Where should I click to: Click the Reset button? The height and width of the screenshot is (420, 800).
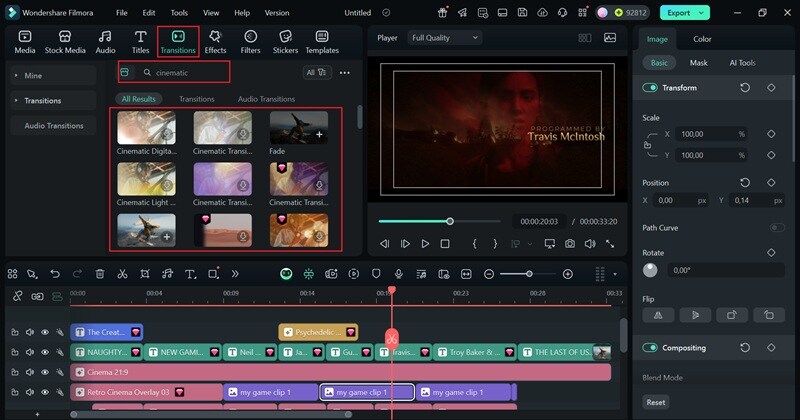tap(656, 402)
